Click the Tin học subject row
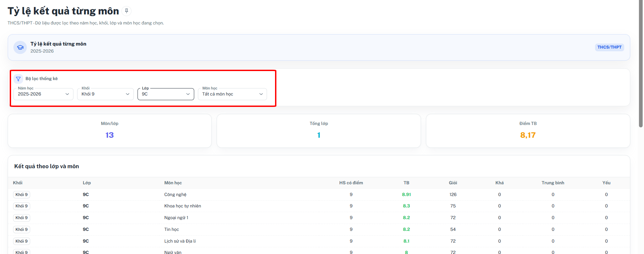644x254 pixels. (x=319, y=230)
